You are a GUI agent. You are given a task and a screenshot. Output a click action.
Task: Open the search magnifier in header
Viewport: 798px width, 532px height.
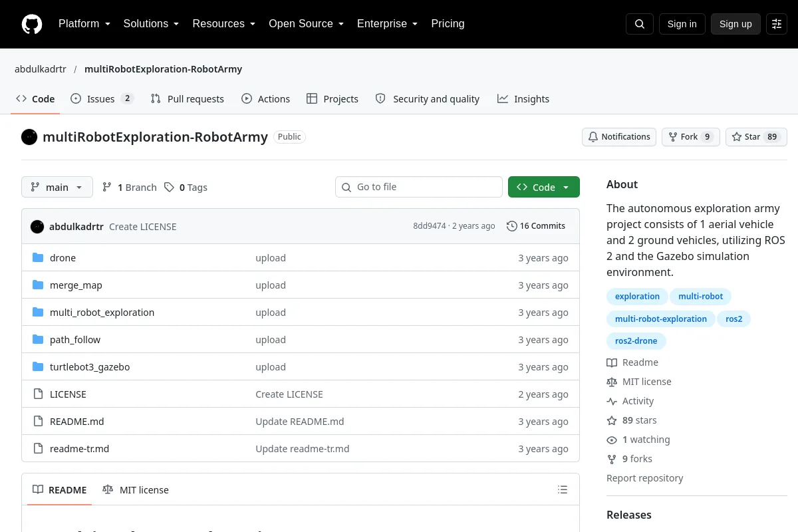coord(640,24)
